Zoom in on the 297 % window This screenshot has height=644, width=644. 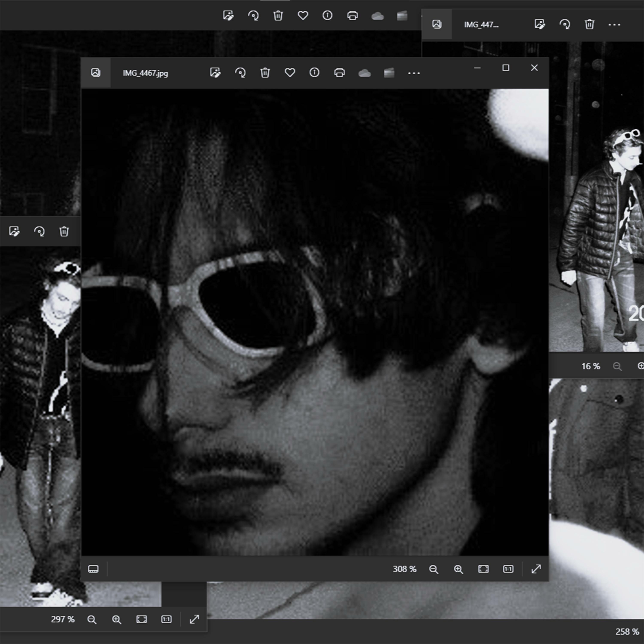coord(116,619)
